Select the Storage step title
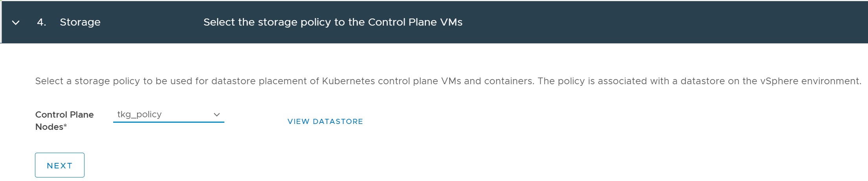868x181 pixels. coord(80,22)
